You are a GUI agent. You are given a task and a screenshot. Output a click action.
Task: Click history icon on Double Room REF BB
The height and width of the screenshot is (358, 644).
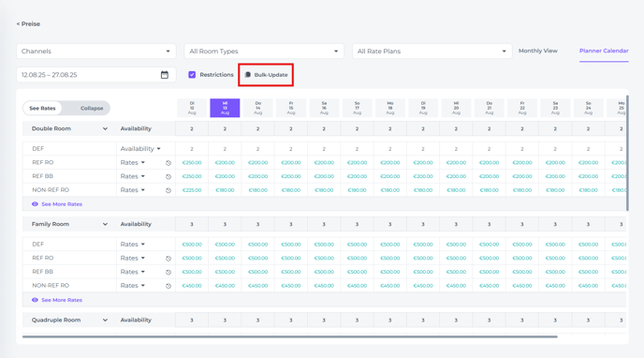point(168,177)
